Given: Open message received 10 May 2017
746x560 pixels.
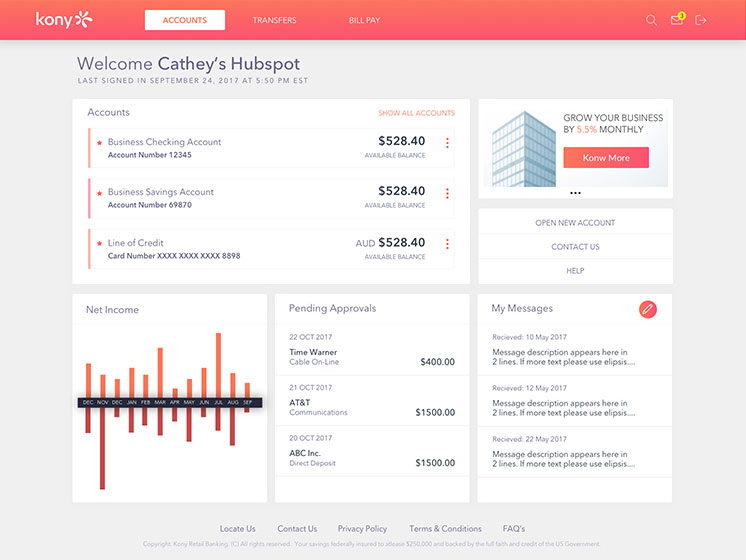Looking at the screenshot, I should [575, 350].
